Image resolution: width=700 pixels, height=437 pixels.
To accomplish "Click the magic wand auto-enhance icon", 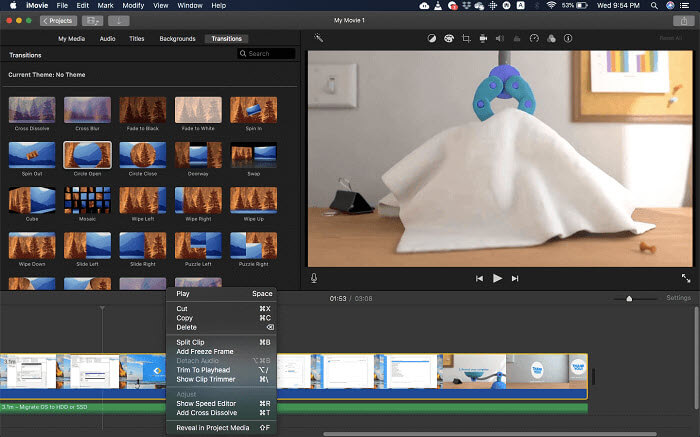I will coord(319,39).
